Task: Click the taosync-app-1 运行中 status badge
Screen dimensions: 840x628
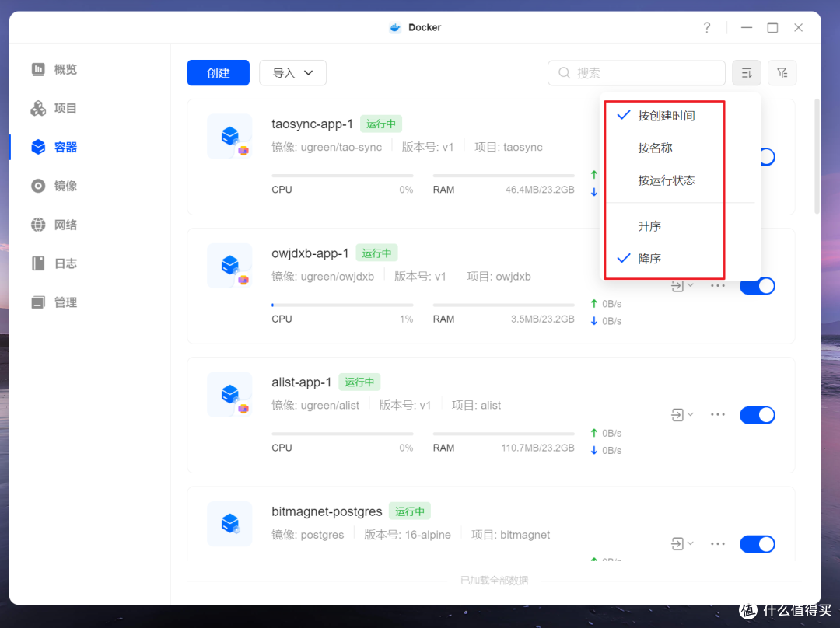Action: pyautogui.click(x=381, y=124)
